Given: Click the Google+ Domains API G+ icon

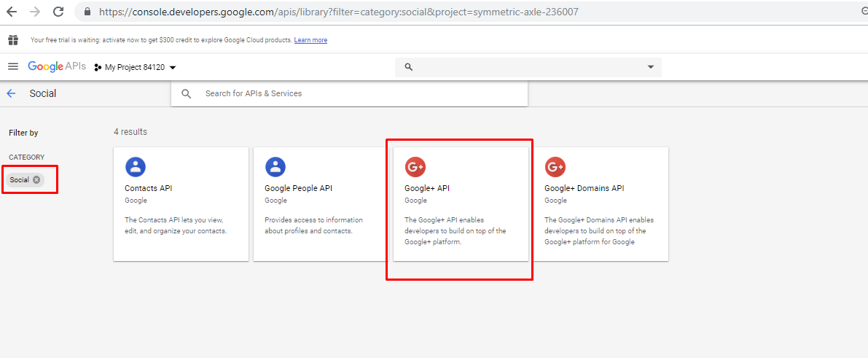Looking at the screenshot, I should (x=555, y=167).
